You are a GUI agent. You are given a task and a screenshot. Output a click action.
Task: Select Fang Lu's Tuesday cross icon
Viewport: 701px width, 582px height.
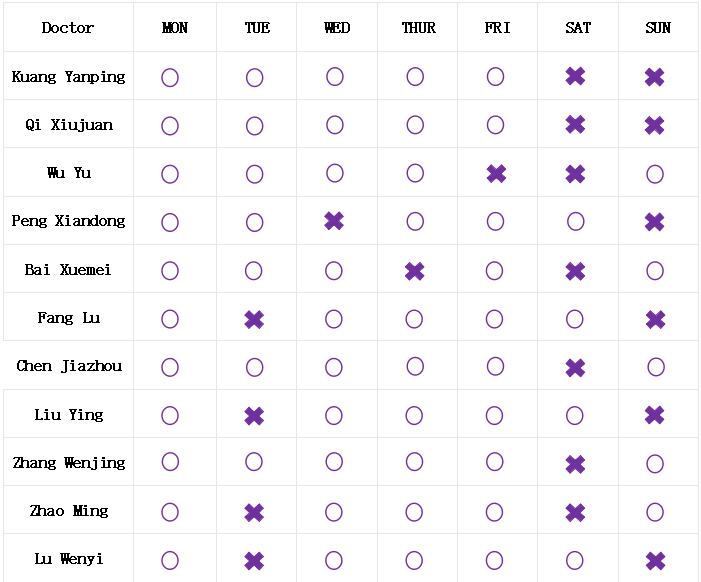coord(254,319)
